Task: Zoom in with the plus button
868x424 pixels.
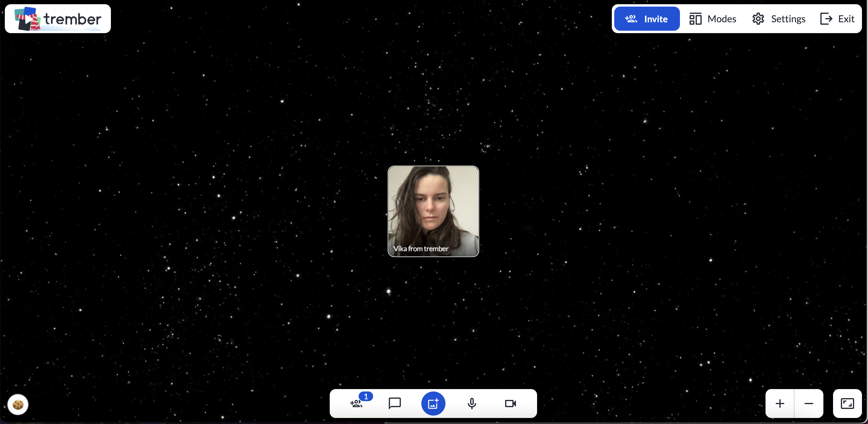Action: point(780,404)
